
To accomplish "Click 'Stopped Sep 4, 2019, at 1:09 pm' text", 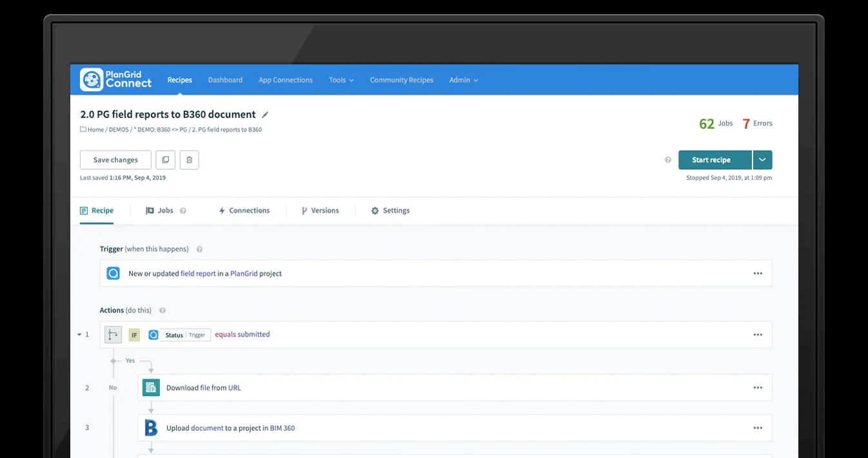I will click(x=729, y=178).
